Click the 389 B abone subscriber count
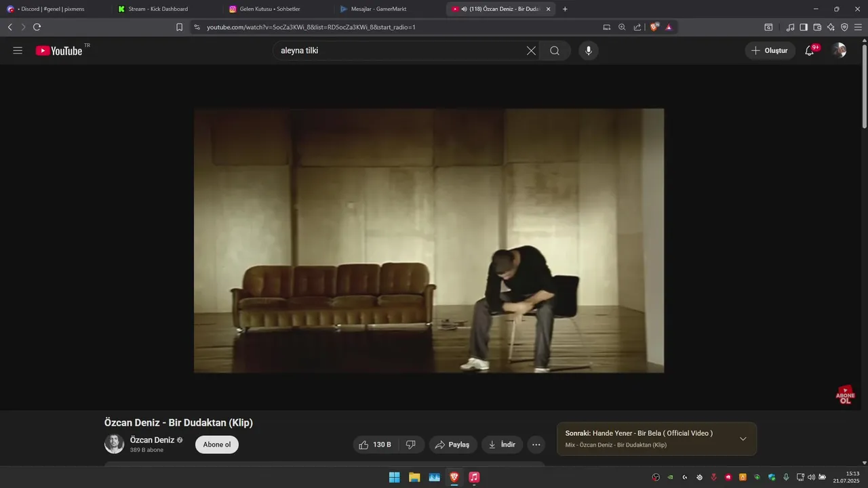The width and height of the screenshot is (868, 488). (x=146, y=450)
